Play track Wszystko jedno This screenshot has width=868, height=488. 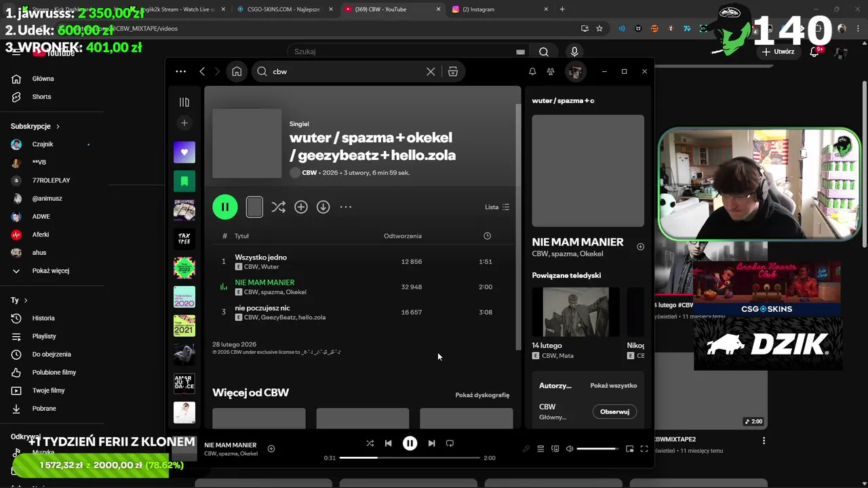click(363, 262)
